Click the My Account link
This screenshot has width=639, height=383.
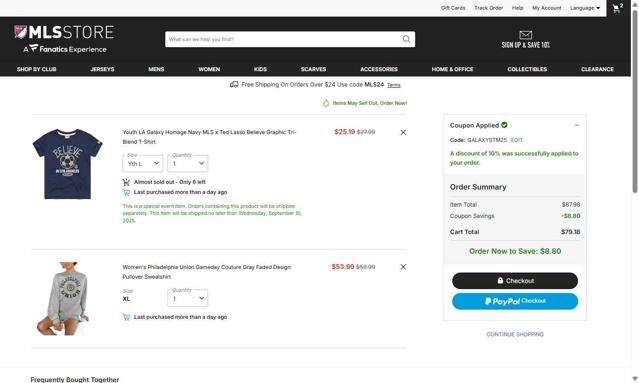click(x=546, y=8)
